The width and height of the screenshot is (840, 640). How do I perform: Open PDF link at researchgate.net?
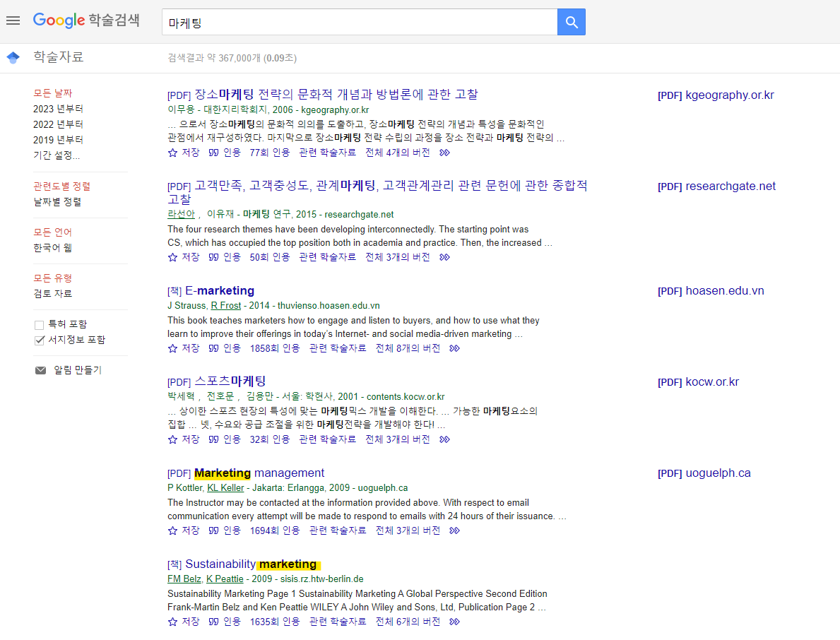(x=716, y=186)
